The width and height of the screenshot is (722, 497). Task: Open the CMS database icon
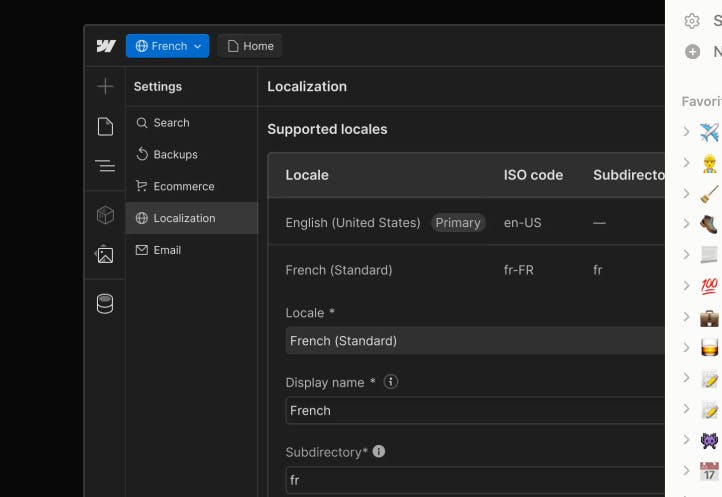click(x=105, y=303)
